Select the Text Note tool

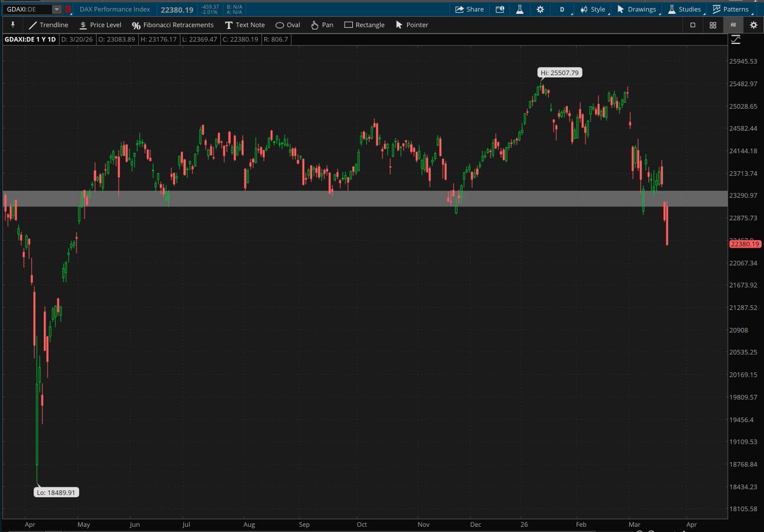[x=244, y=25]
